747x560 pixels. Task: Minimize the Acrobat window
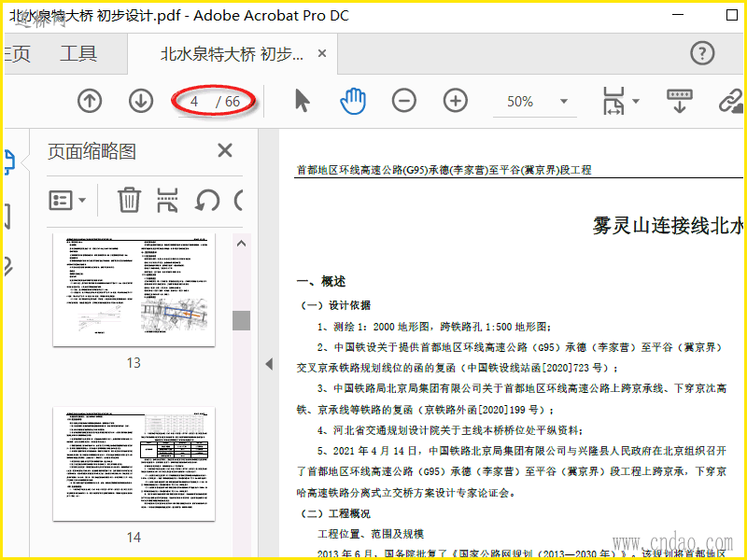(678, 15)
